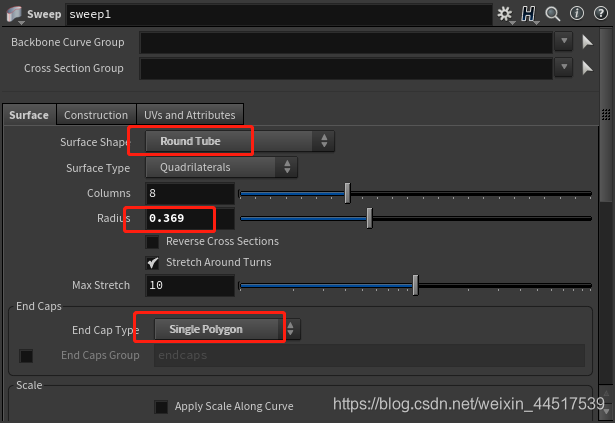Click the Columns slider handle
Screen dimensions: 615x423
pyautogui.click(x=347, y=193)
